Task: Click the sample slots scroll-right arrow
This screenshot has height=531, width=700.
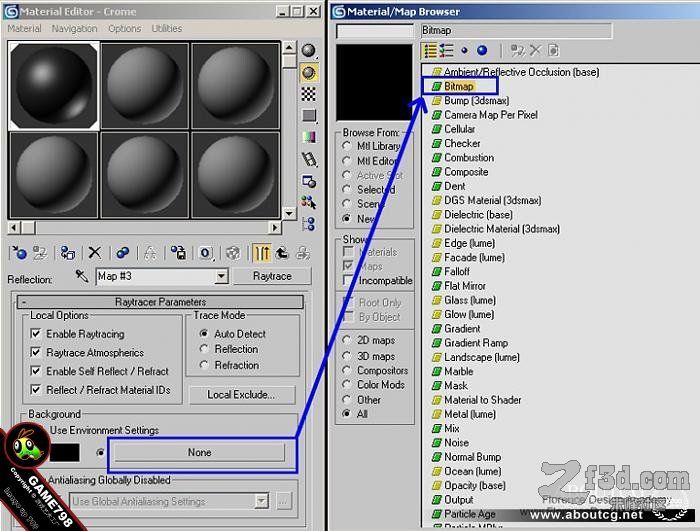Action: (275, 228)
